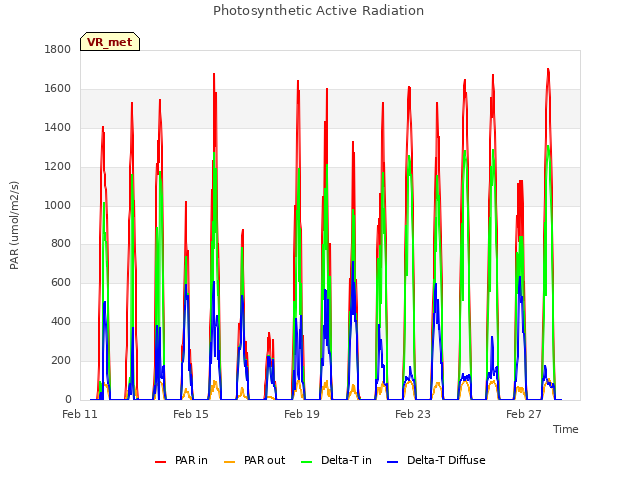
Task: Click the 1800 y-axis tick label
Action: pos(58,50)
